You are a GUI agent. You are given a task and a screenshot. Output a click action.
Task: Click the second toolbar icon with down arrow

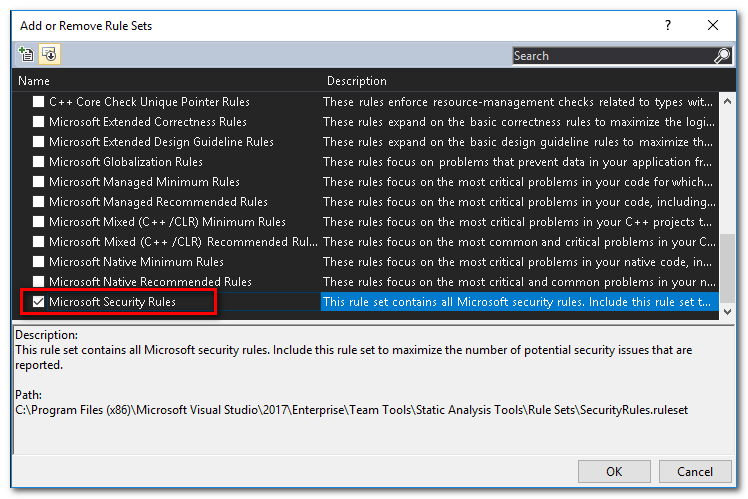click(x=50, y=54)
